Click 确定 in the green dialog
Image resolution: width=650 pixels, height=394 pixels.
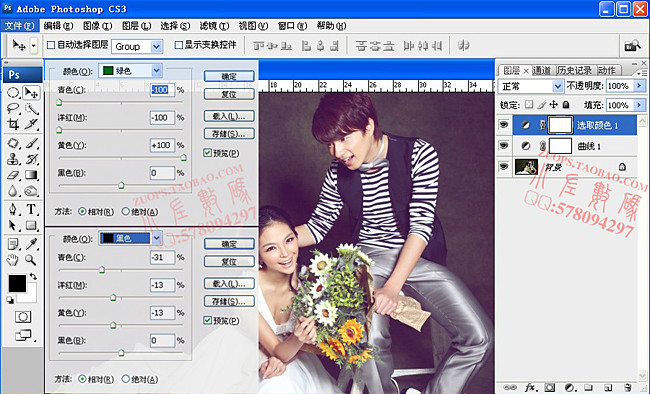pyautogui.click(x=229, y=76)
